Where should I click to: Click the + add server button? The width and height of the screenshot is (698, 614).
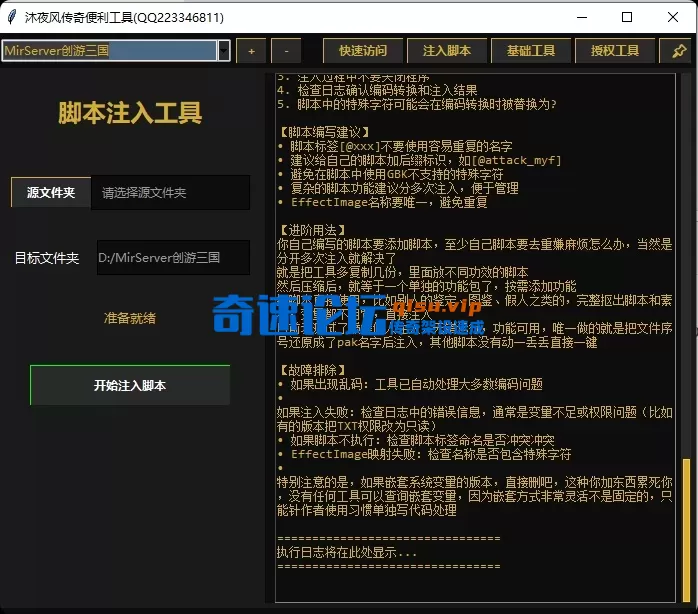coord(251,51)
